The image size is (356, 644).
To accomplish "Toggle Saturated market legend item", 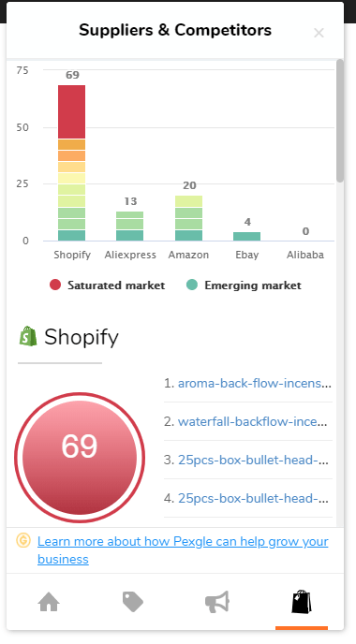I will pos(108,285).
